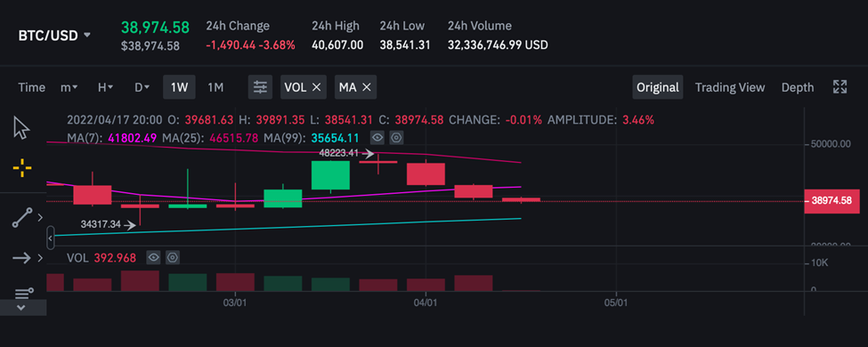This screenshot has height=347, width=868.
Task: Select the arrow cursor tool
Action: click(21, 128)
